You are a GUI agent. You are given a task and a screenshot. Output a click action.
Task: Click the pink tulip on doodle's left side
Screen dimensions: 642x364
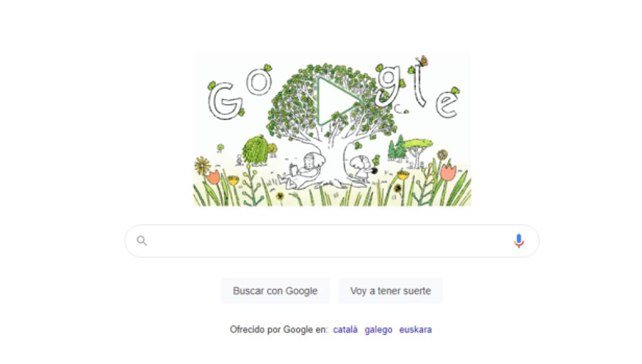[x=213, y=177]
